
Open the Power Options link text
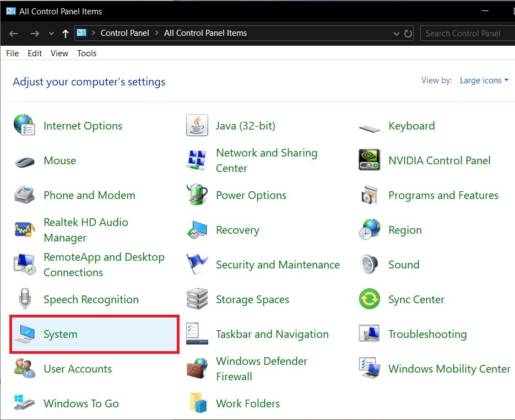251,195
